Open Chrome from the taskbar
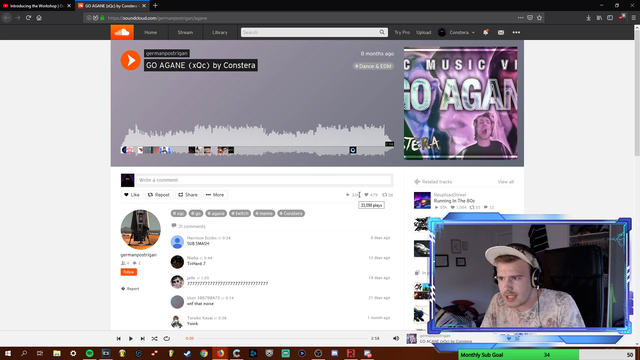This screenshot has height=360, width=640. [x=204, y=353]
